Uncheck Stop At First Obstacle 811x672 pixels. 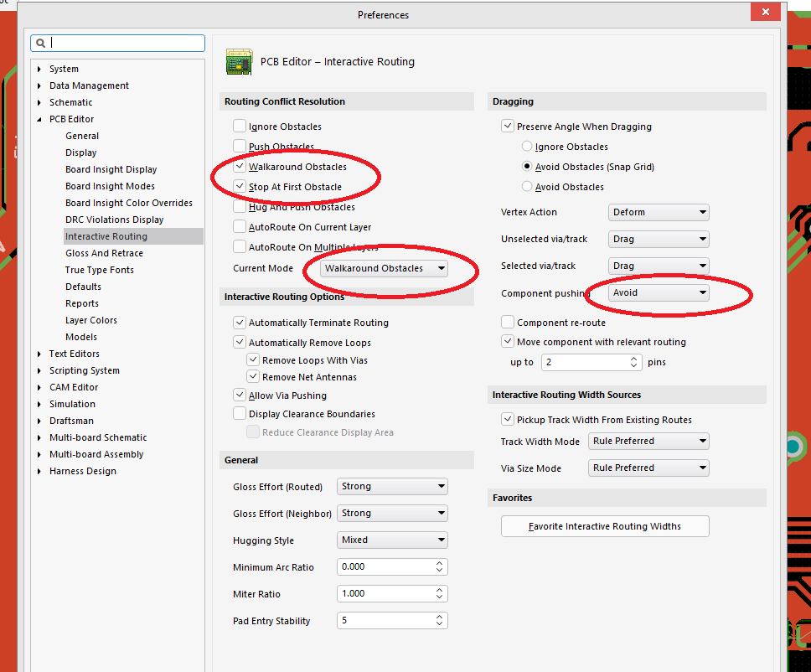(x=240, y=186)
